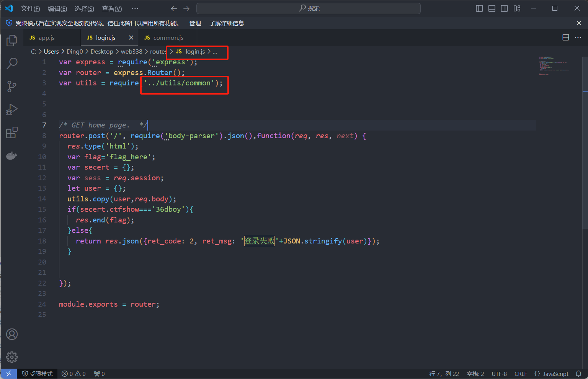Toggle the primary side bar layout icon
This screenshot has width=588, height=379.
[x=479, y=8]
